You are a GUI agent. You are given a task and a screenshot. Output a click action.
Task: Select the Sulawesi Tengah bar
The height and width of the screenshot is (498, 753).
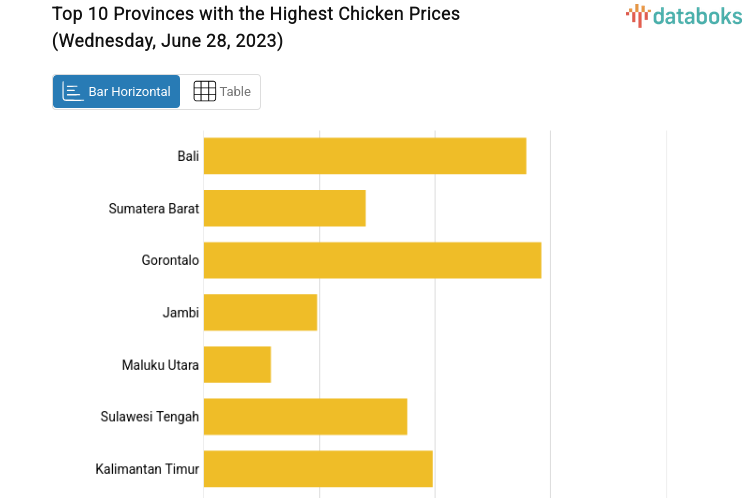[x=305, y=416]
